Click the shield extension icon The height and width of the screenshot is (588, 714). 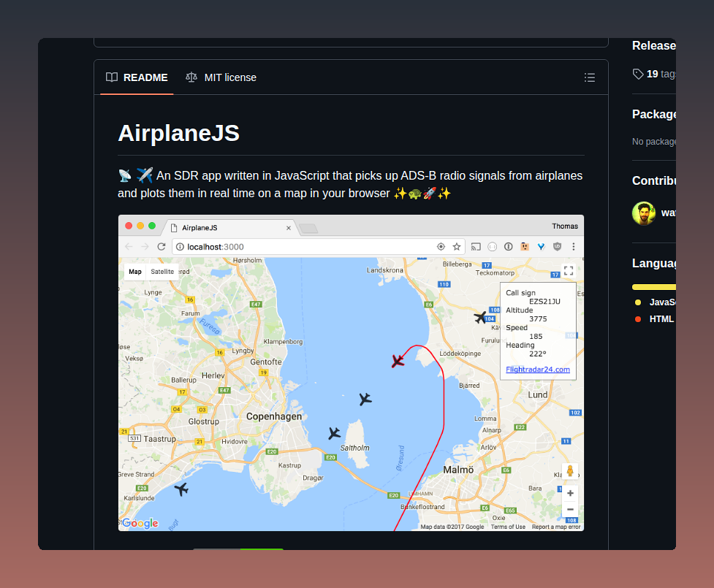tap(557, 247)
